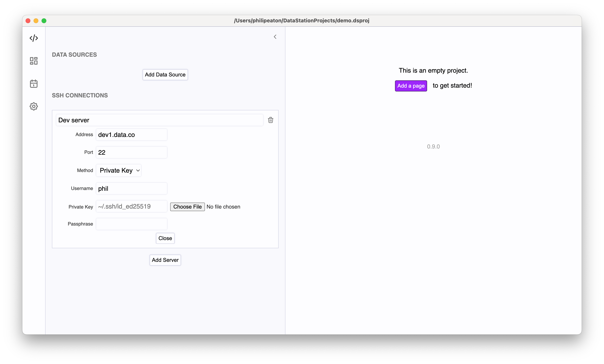Image resolution: width=604 pixels, height=364 pixels.
Task: Click Add Server under SSH Connections
Action: coord(165,260)
